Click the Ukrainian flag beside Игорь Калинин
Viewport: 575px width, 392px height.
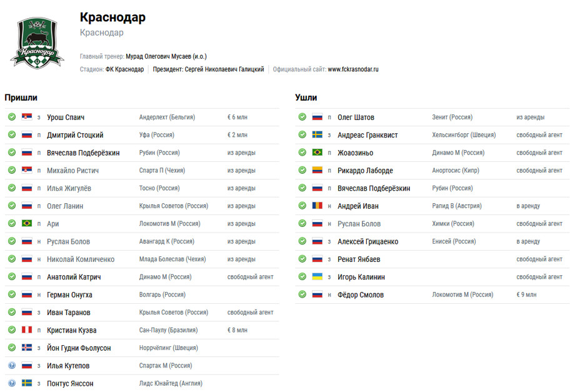317,276
